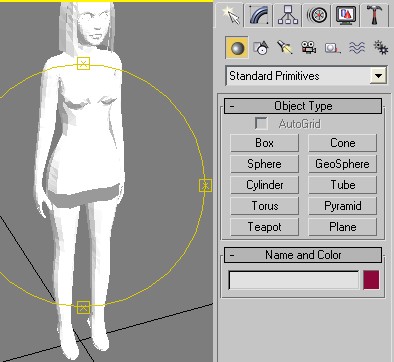Image resolution: width=394 pixels, height=362 pixels.
Task: Toggle the AutoGrid checkbox
Action: tap(261, 124)
